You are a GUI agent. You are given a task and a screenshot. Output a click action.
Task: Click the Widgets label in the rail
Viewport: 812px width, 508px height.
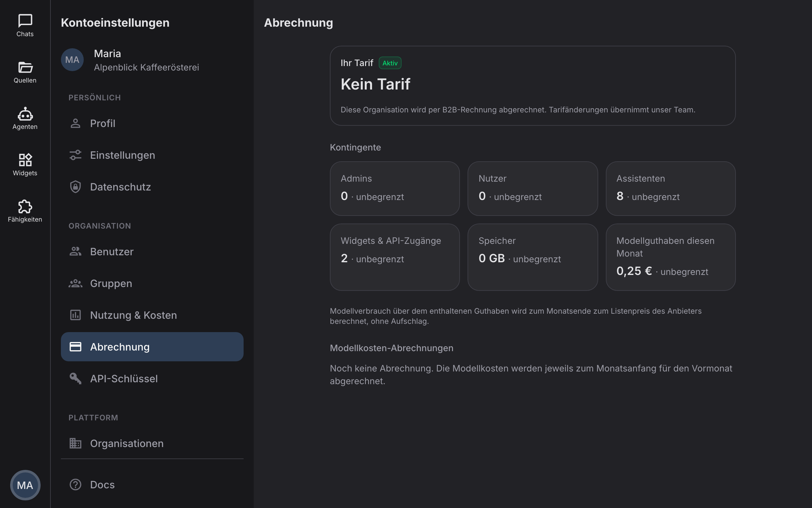pyautogui.click(x=25, y=173)
